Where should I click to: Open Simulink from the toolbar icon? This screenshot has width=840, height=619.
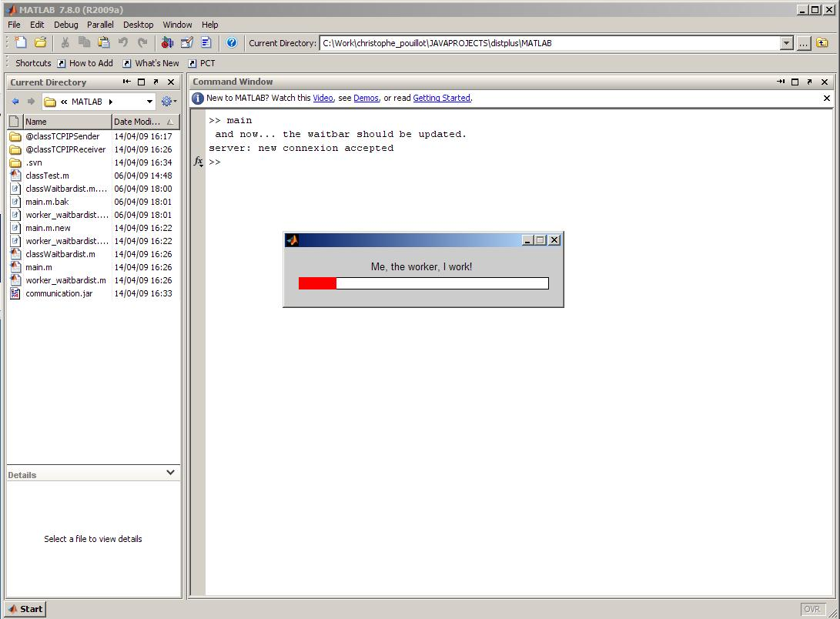click(168, 43)
